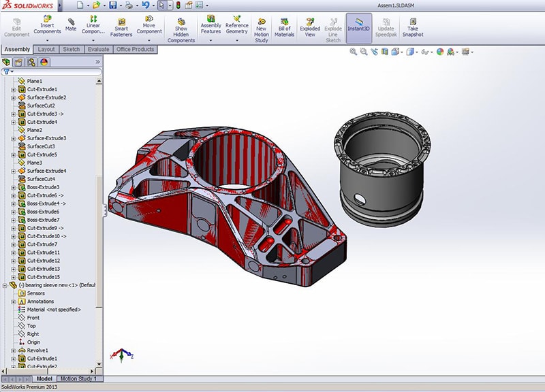This screenshot has width=545, height=392.
Task: Open the Motion Study 1 tab
Action: click(x=77, y=380)
